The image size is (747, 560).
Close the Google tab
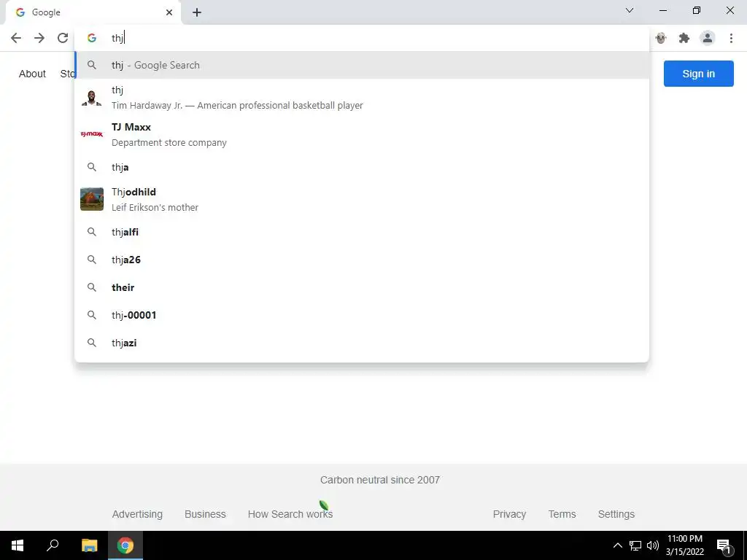(169, 12)
